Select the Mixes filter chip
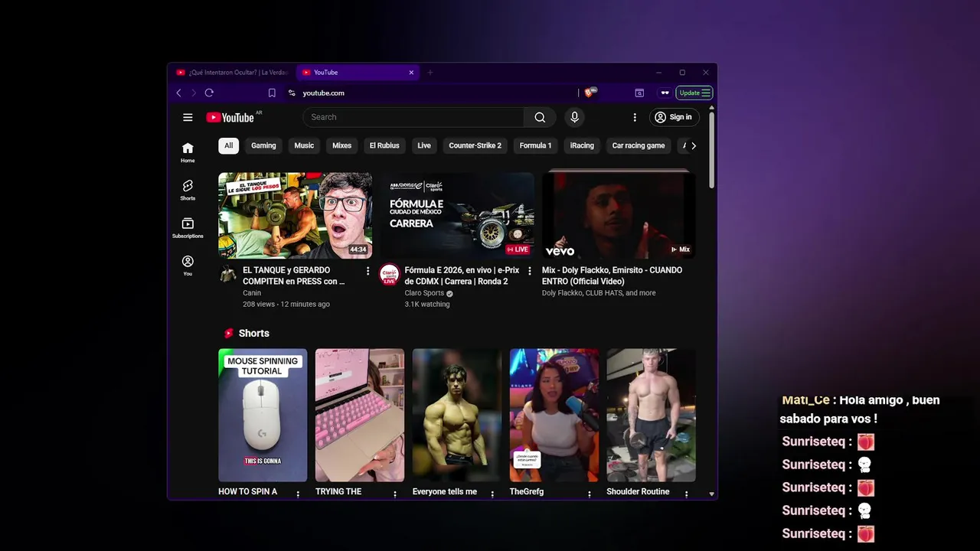The height and width of the screenshot is (551, 980). pos(341,145)
